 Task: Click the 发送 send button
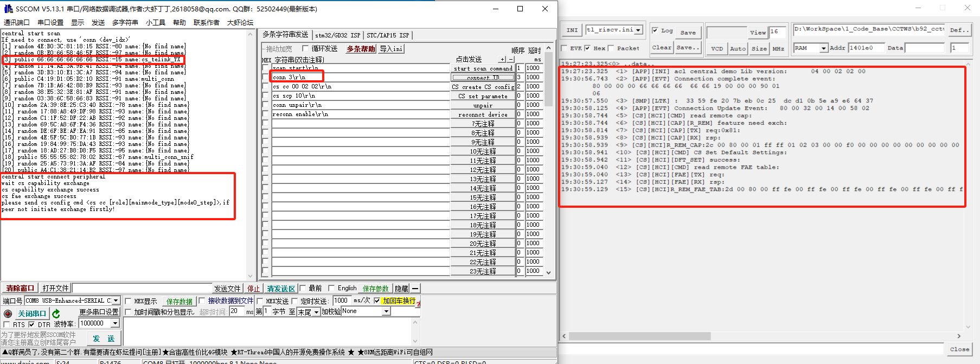tap(103, 339)
